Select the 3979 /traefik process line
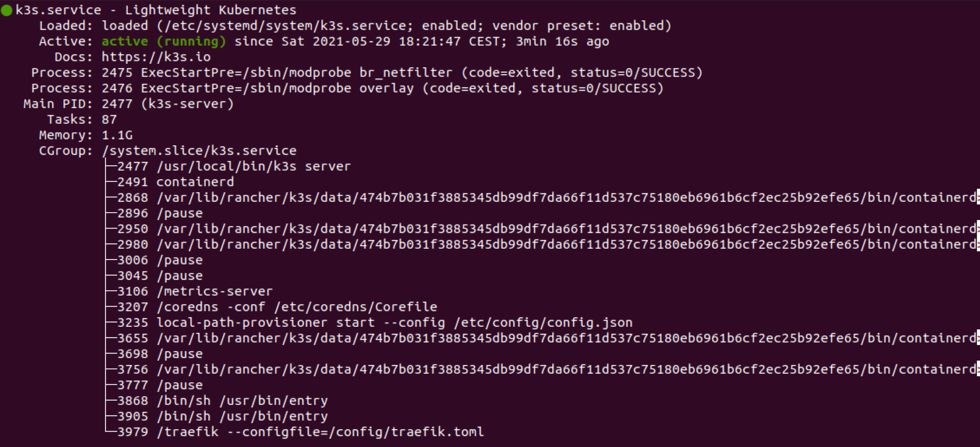The width and height of the screenshot is (980, 447). pyautogui.click(x=300, y=432)
